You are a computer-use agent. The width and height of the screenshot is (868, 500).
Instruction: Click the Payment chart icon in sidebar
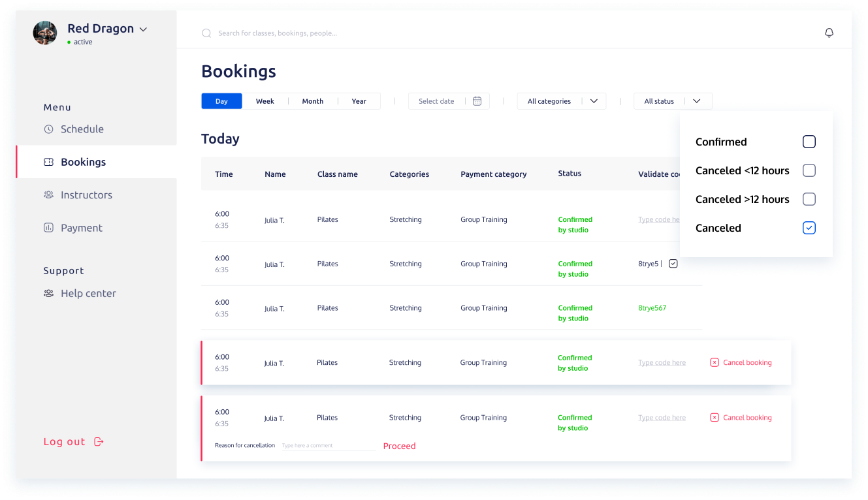pos(48,228)
